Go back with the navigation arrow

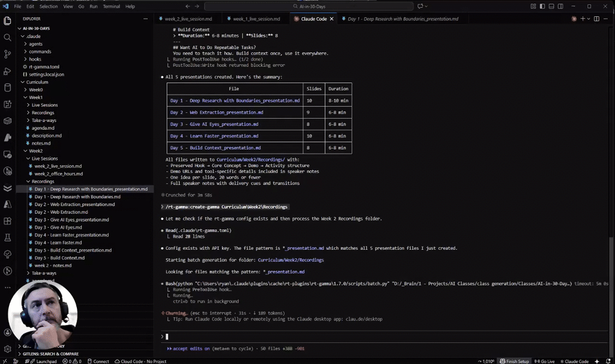[187, 6]
